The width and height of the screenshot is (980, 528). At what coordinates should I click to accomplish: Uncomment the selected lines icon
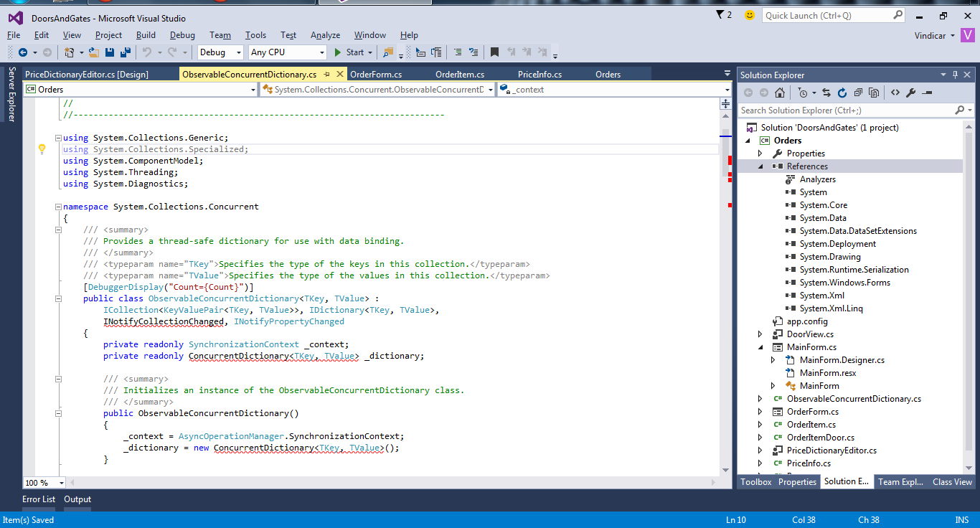pyautogui.click(x=473, y=52)
